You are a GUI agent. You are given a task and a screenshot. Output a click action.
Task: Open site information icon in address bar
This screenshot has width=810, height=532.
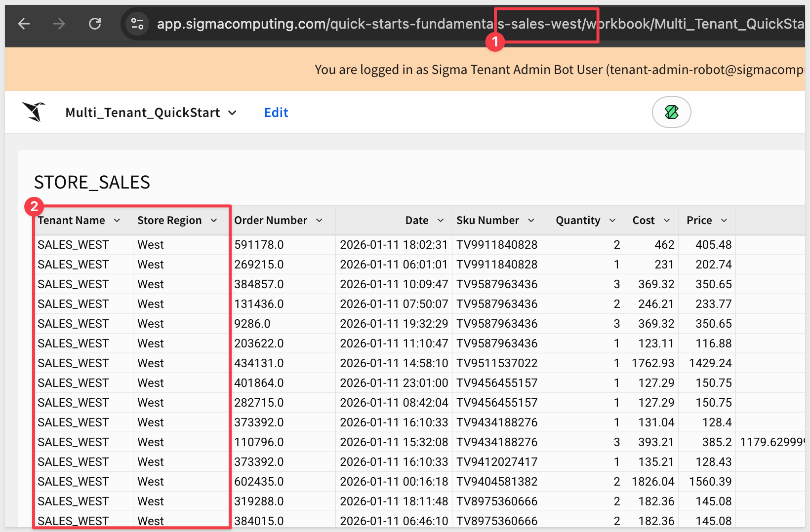(137, 24)
